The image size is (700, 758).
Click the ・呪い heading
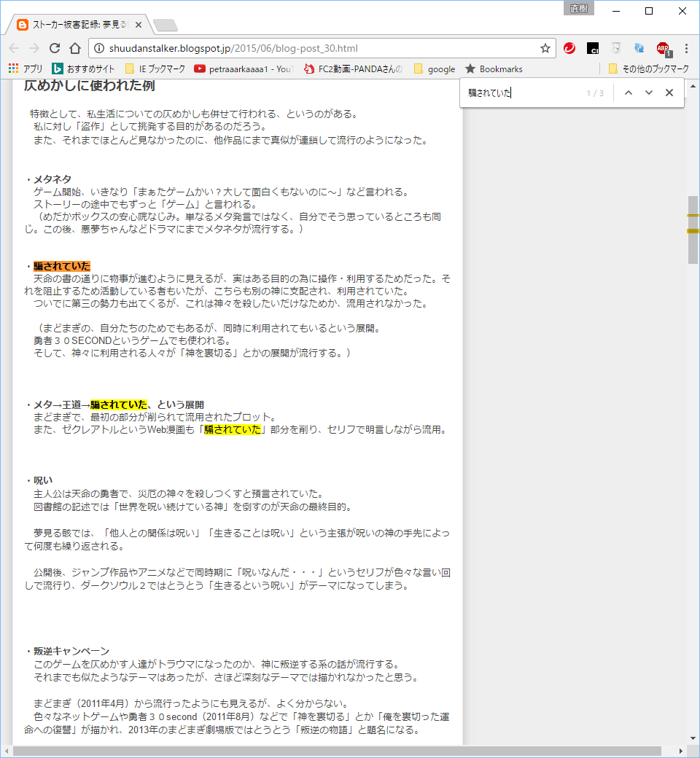[39, 480]
